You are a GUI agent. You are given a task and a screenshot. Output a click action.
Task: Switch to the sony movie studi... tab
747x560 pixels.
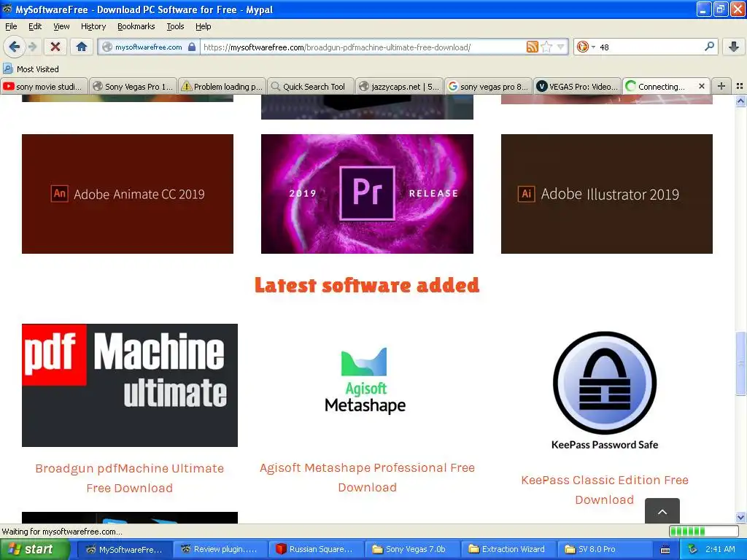pyautogui.click(x=44, y=86)
